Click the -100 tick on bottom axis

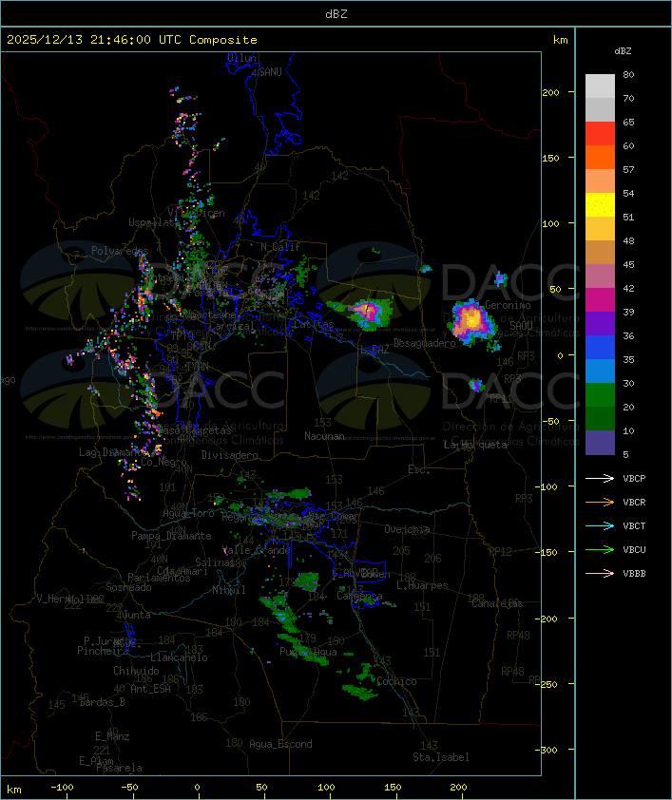(62, 788)
